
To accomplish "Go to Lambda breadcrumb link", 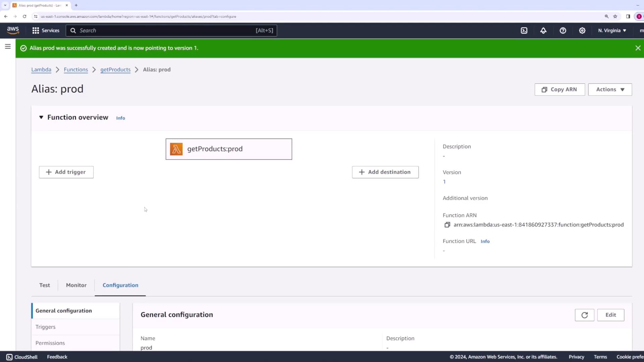I will click(41, 70).
